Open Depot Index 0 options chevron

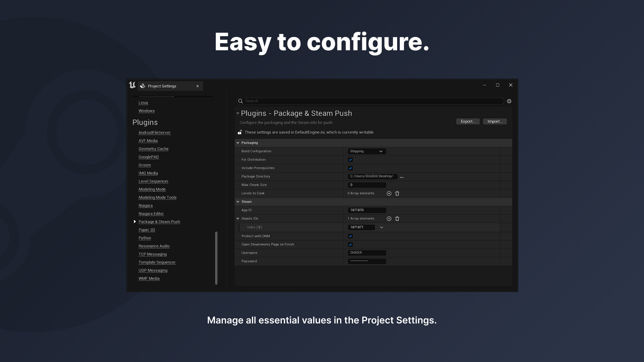[381, 227]
